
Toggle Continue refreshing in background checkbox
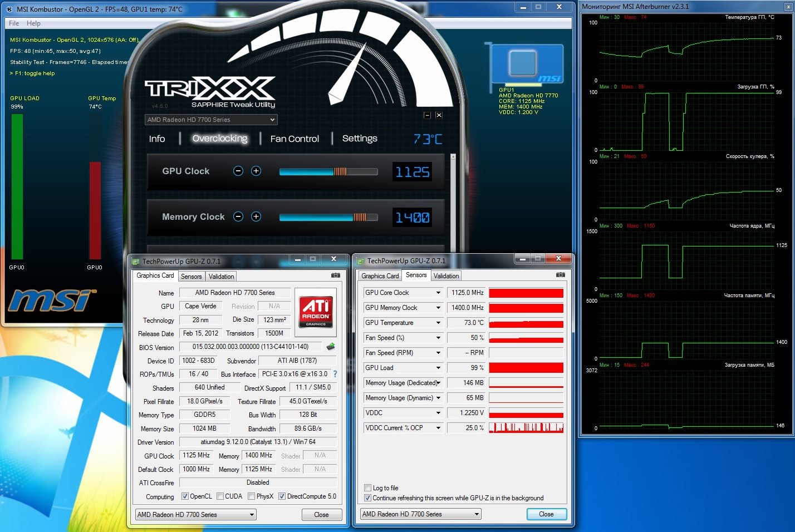367,498
